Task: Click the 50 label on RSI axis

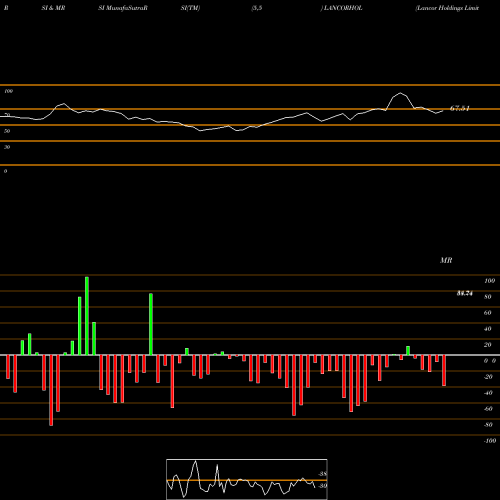Action: point(7,131)
